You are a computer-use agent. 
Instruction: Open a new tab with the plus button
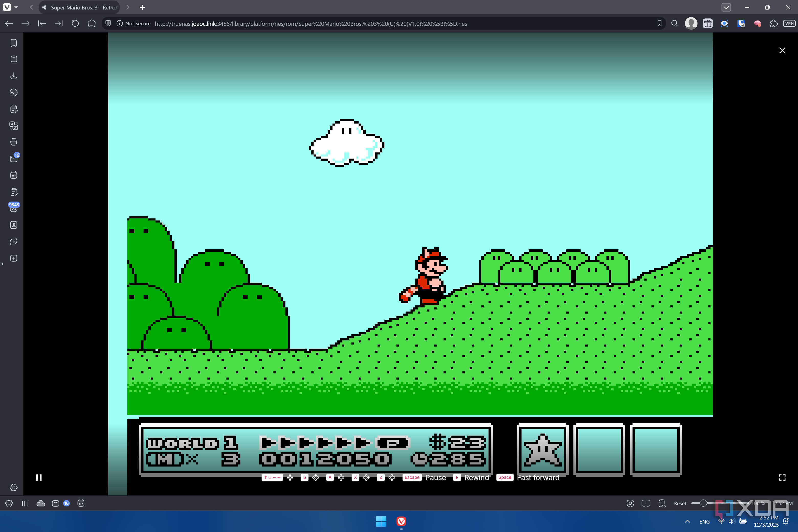[x=142, y=7]
